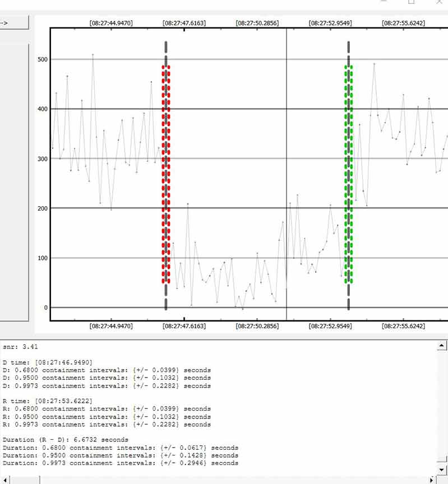
Task: Click Duration 0.9973 containment interval line
Action: click(x=121, y=463)
